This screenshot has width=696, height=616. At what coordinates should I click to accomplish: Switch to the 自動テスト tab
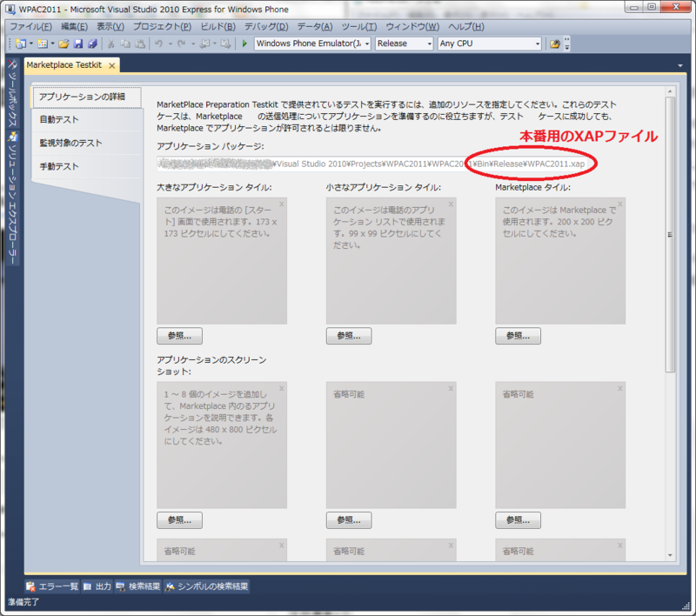87,120
